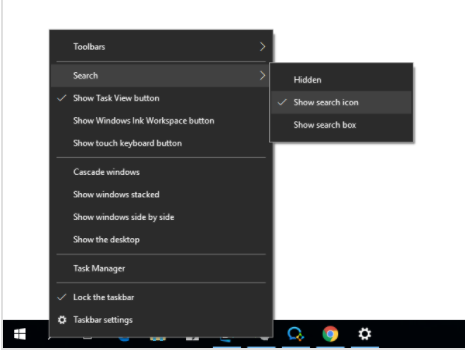
Task: Open the Toolbars menu entry
Action: pyautogui.click(x=161, y=47)
